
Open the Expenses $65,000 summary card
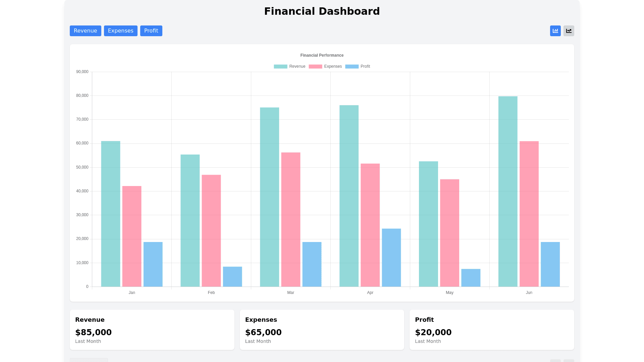(x=322, y=330)
